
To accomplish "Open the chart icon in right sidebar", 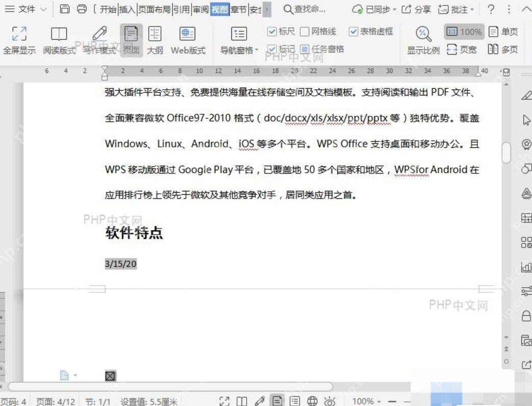I will tap(526, 267).
